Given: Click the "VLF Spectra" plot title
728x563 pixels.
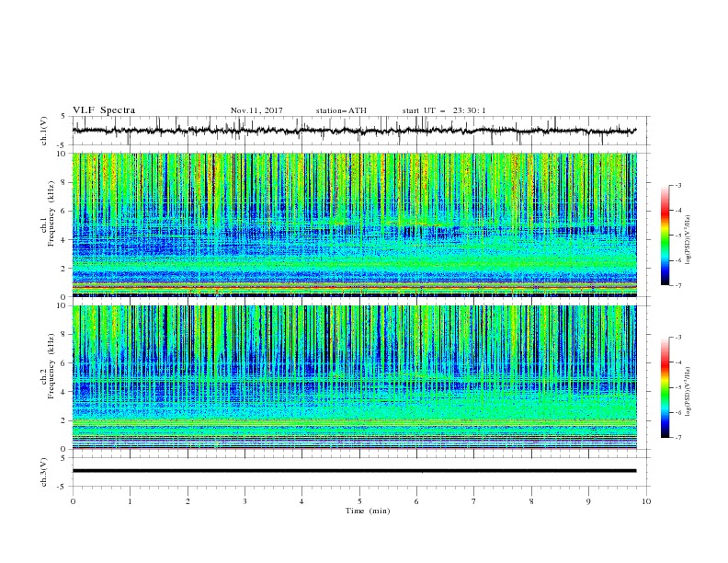Looking at the screenshot, I should (104, 110).
